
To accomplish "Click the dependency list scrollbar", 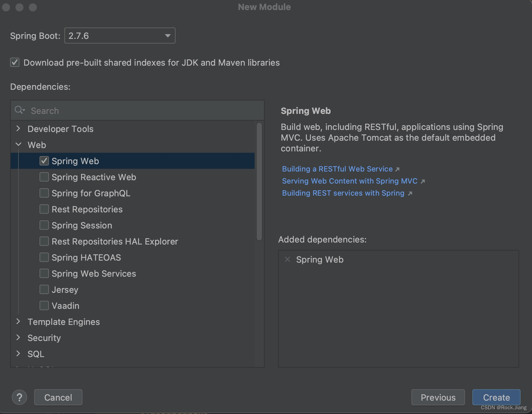I will 259,182.
